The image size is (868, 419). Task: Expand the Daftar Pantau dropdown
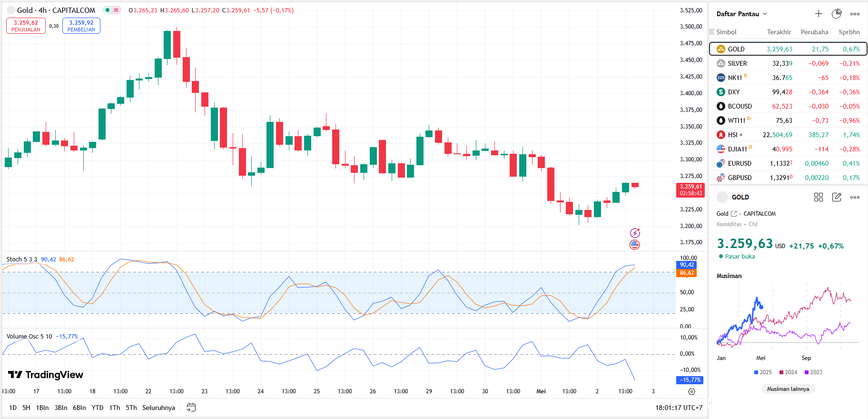741,14
